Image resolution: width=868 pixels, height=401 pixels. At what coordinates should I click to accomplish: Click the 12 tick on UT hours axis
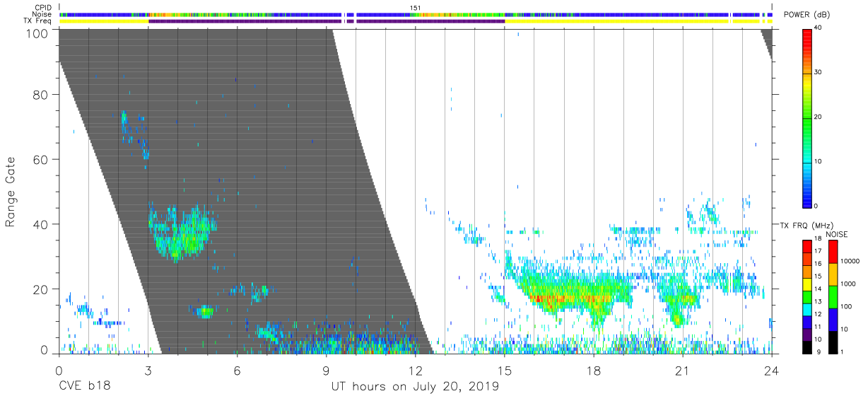pos(415,371)
